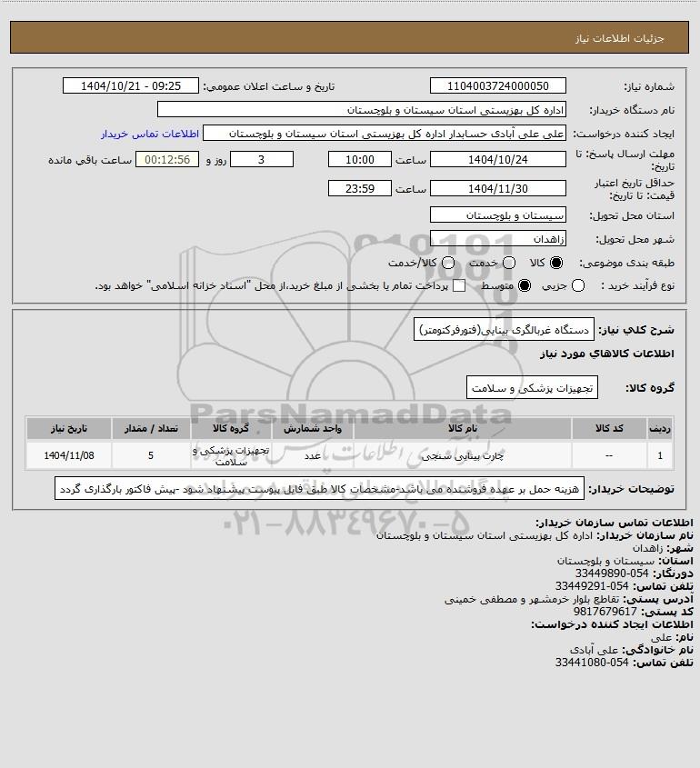Image resolution: width=700 pixels, height=768 pixels.
Task: Click the need date cell 1404/11/08
Action: click(x=69, y=456)
